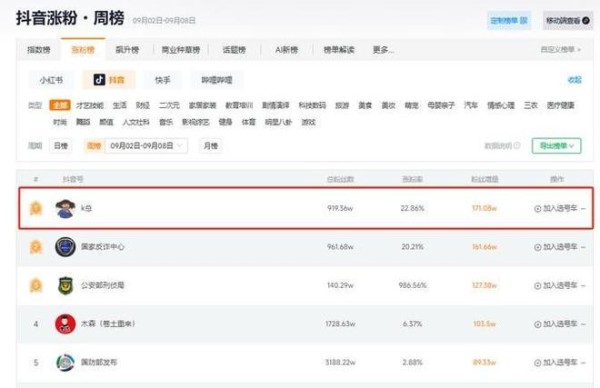Filter by 美食 category
Viewport: 600px width, 388px height.
click(x=365, y=105)
